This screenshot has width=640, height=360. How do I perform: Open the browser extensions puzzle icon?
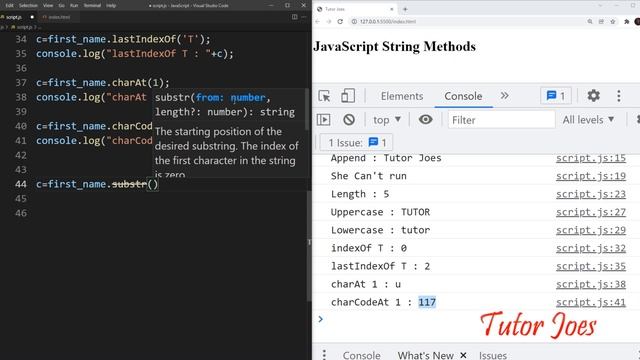tap(627, 22)
